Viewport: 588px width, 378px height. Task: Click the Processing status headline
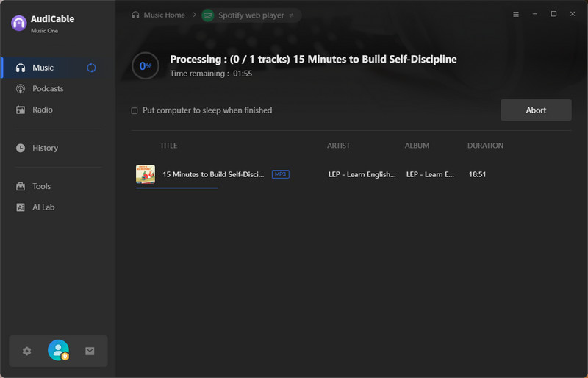coord(313,59)
